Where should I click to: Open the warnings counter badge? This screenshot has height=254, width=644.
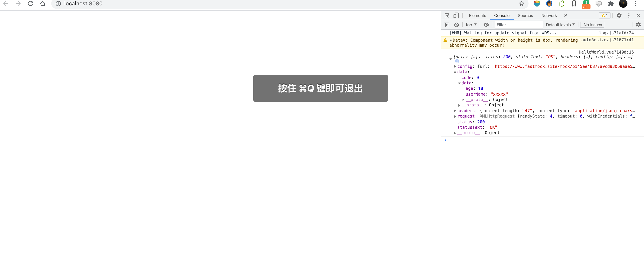(605, 15)
